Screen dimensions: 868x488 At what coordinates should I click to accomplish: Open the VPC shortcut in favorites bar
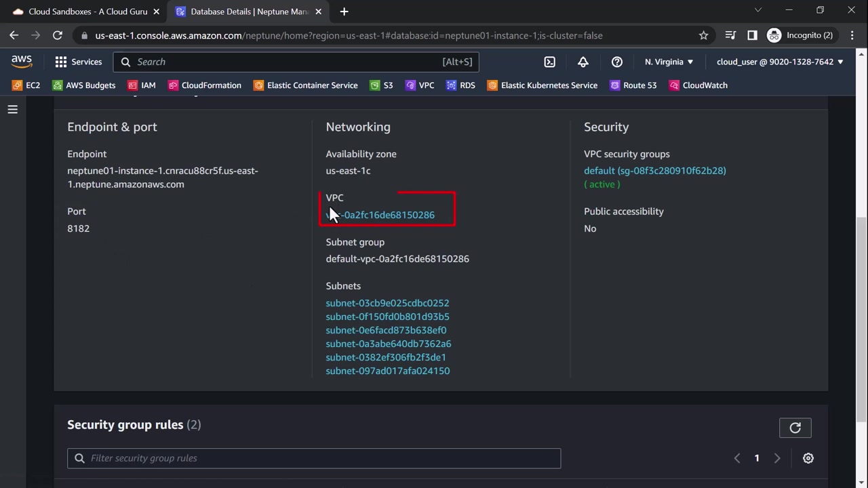coord(420,85)
